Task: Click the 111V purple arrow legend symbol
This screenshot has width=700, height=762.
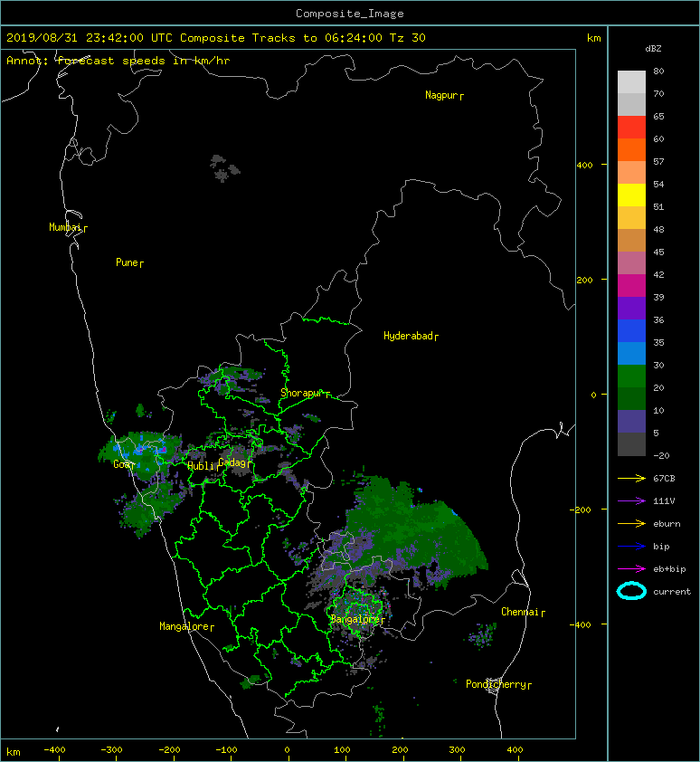Action: pos(631,500)
